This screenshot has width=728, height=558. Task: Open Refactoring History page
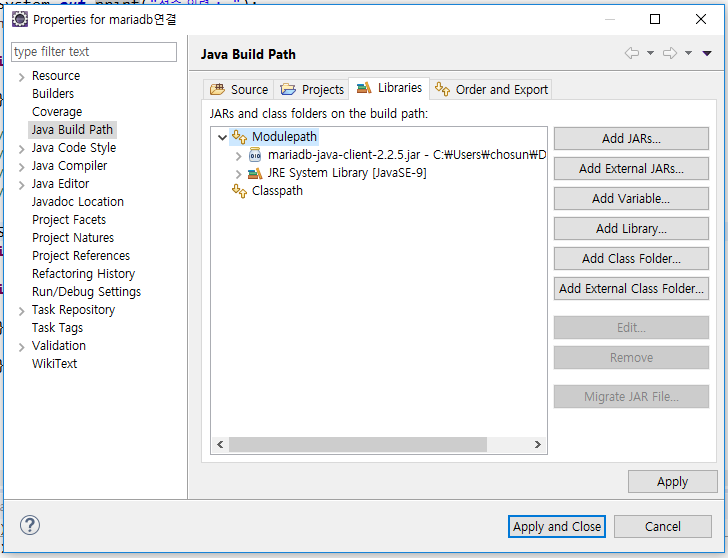(83, 274)
